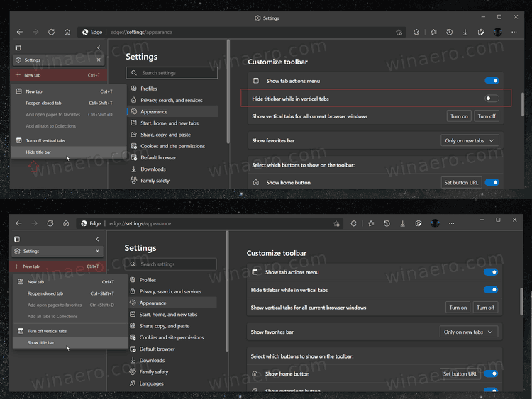Viewport: 532px width, 399px height.
Task: Open the three-dot menu in the top window toolbar
Action: [x=514, y=32]
